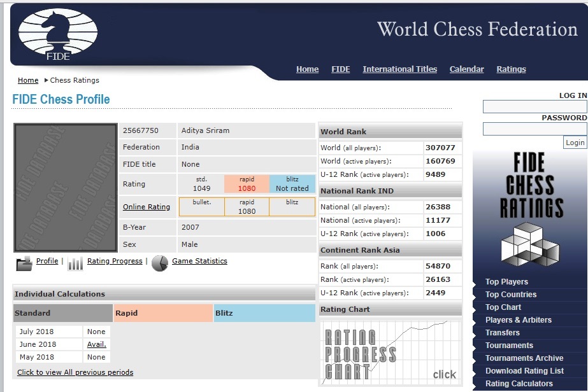Image resolution: width=588 pixels, height=392 pixels.
Task: Open the International Titles menu
Action: click(x=399, y=69)
